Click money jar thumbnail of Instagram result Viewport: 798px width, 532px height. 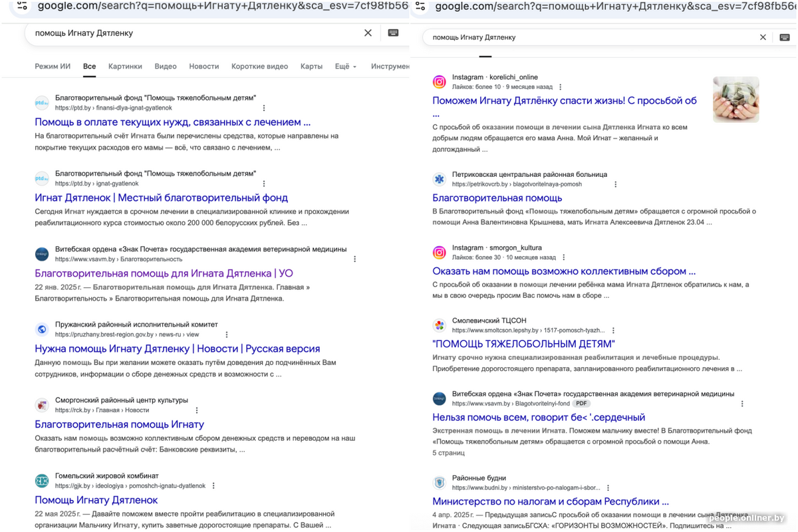[x=736, y=100]
